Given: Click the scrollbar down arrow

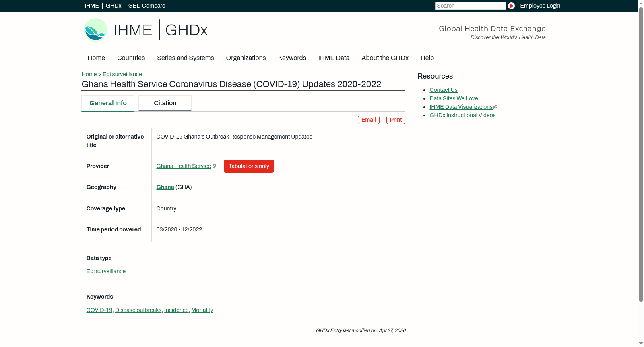Looking at the screenshot, I should (x=641, y=343).
